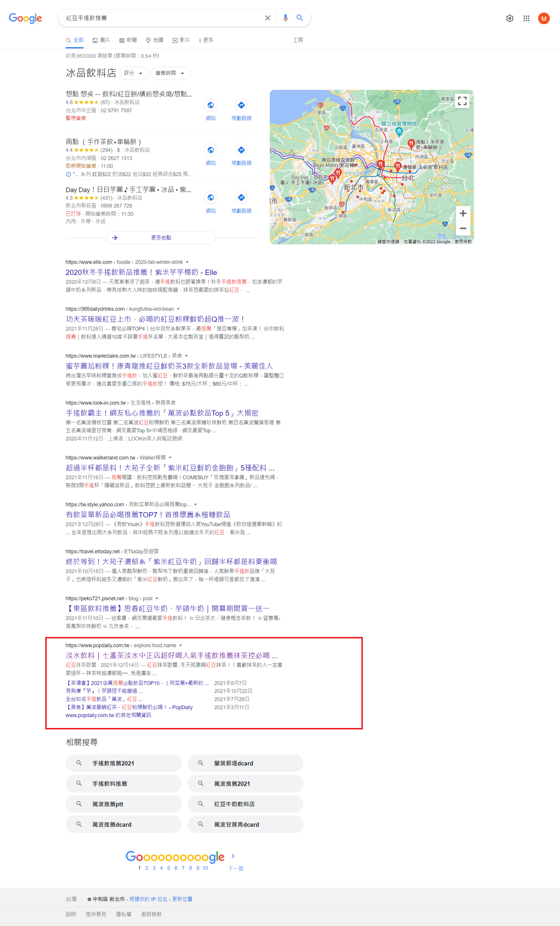Go to results page 10

coord(205,868)
